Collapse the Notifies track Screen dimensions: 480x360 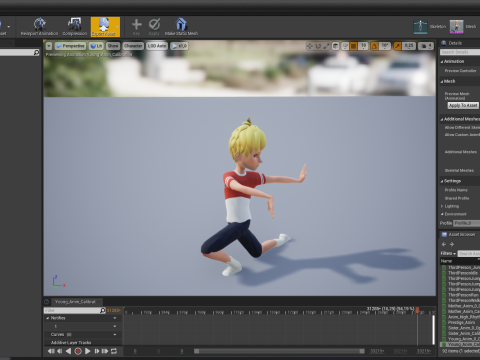[48, 318]
